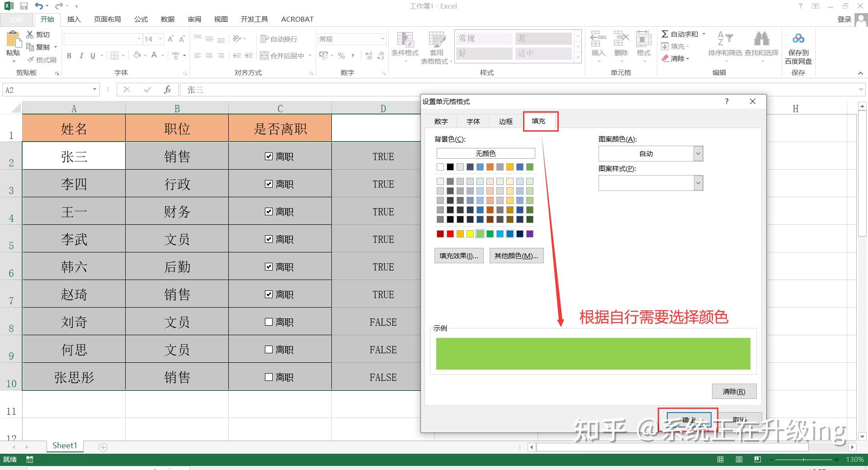Click the 登录 sign-in link
Image resolution: width=868 pixels, height=470 pixels.
(844, 19)
